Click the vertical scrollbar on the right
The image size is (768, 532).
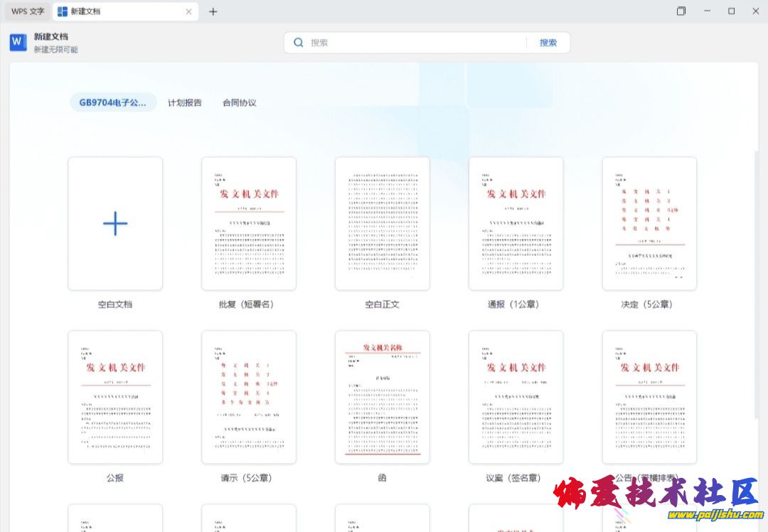pyautogui.click(x=757, y=284)
